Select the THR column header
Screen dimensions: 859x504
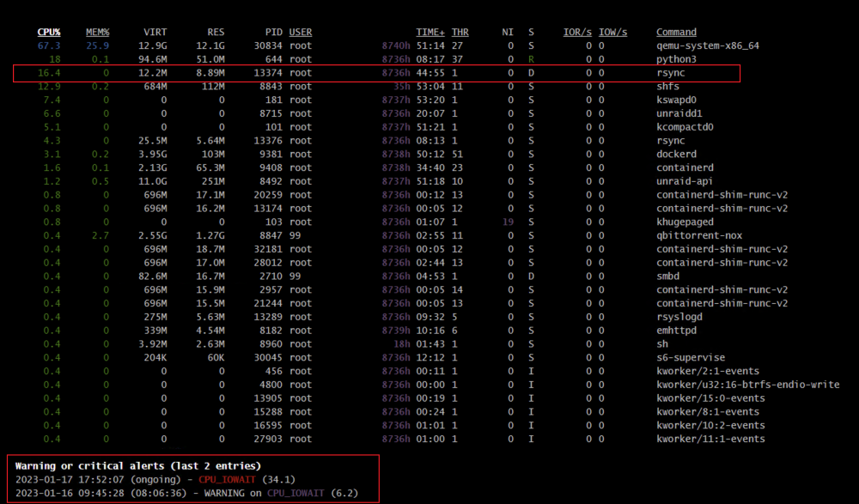tap(460, 33)
